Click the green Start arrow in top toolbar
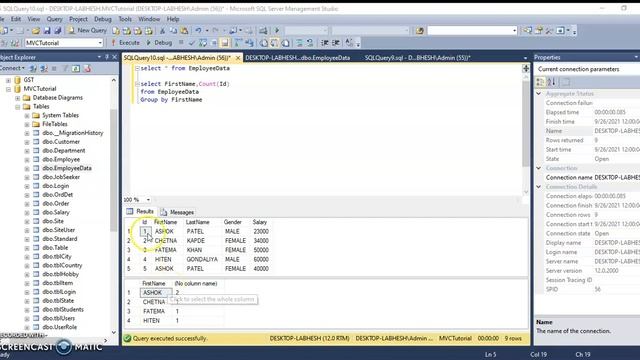Screen dimensions: 640x360 (x=277, y=31)
